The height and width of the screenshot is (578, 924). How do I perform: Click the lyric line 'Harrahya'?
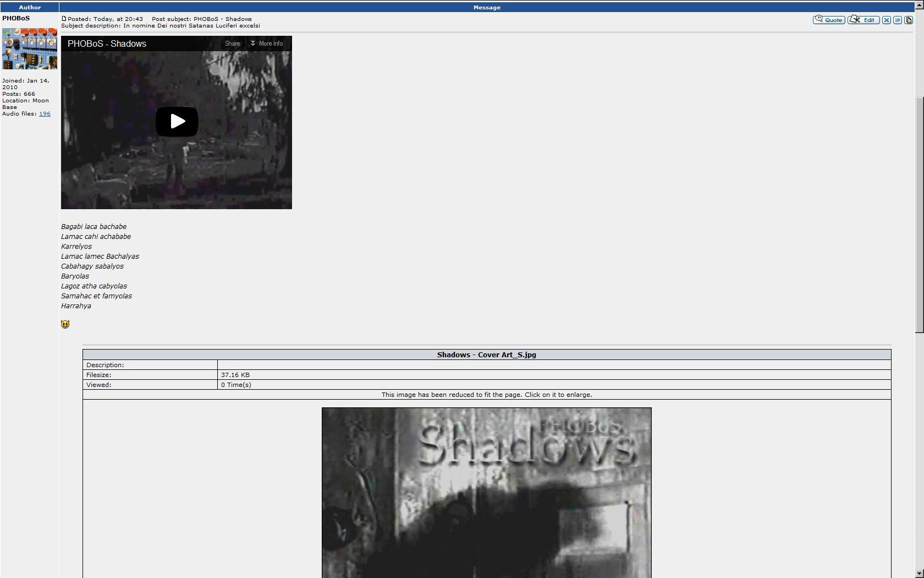(76, 306)
